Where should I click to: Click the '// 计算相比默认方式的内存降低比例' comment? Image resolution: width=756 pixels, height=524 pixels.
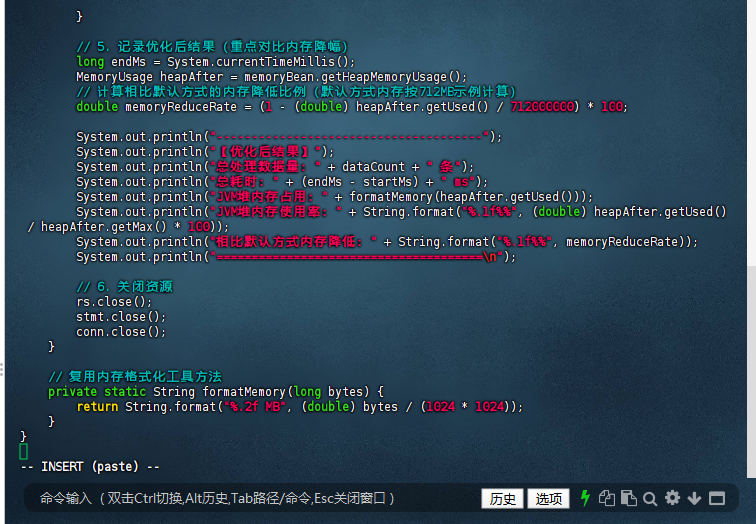[x=296, y=92]
